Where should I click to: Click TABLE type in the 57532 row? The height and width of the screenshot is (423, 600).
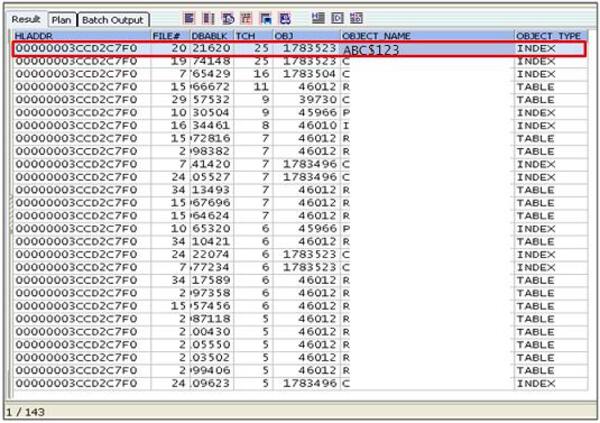point(536,100)
